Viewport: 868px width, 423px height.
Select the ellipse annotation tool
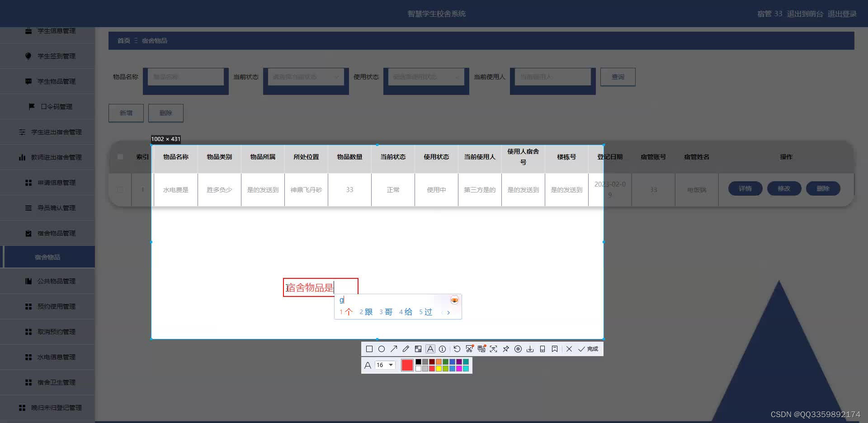tap(382, 349)
